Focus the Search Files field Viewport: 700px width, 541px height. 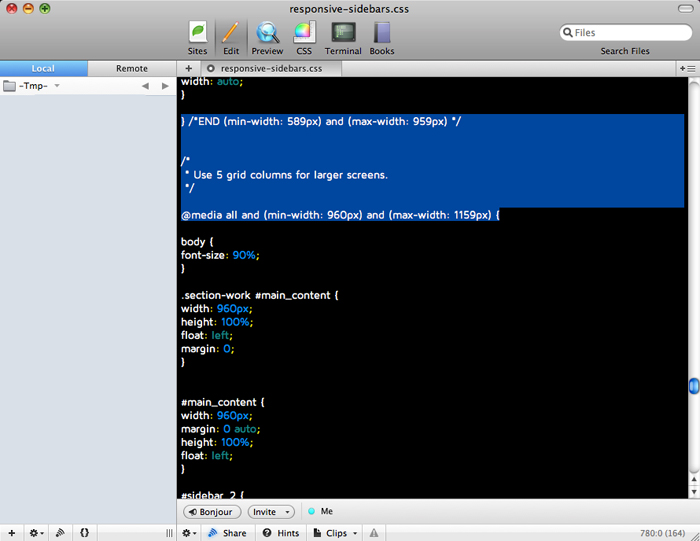(x=625, y=32)
